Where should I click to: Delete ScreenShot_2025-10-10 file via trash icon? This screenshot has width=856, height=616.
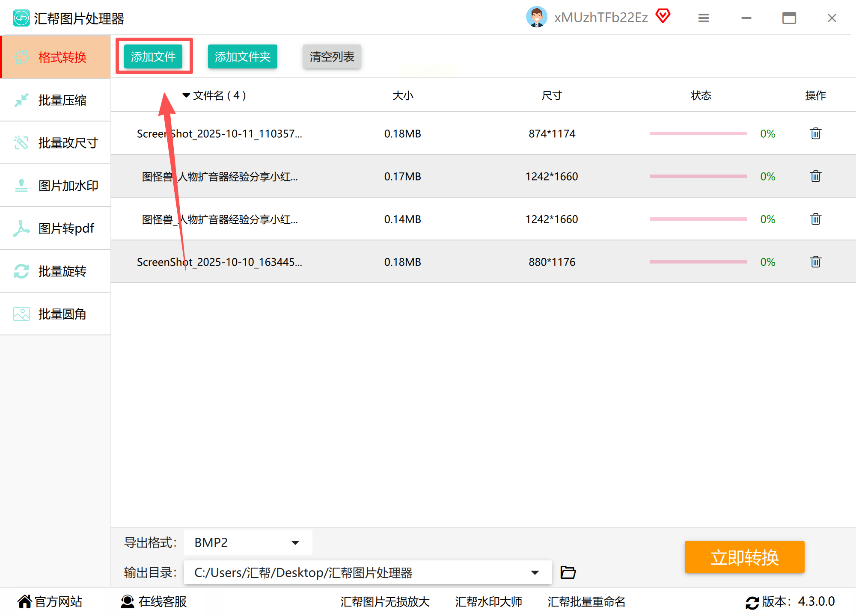pos(815,262)
